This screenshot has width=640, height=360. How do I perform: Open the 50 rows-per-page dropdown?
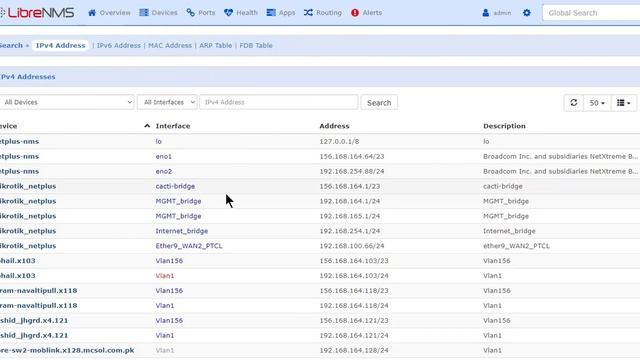click(x=597, y=103)
